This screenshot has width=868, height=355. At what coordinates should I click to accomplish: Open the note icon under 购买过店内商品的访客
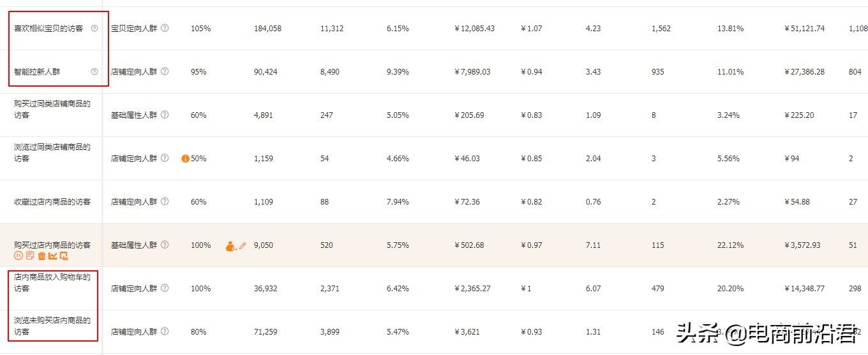click(x=30, y=256)
